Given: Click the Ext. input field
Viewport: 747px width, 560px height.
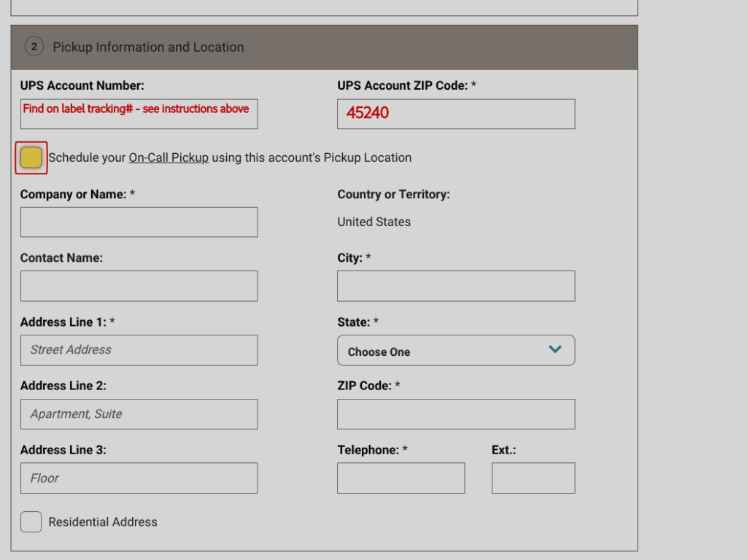Looking at the screenshot, I should (533, 478).
